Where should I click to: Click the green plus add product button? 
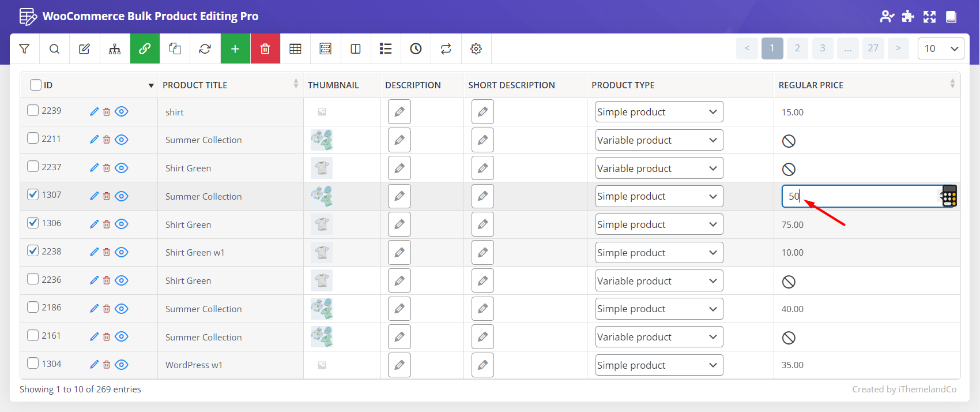click(235, 49)
